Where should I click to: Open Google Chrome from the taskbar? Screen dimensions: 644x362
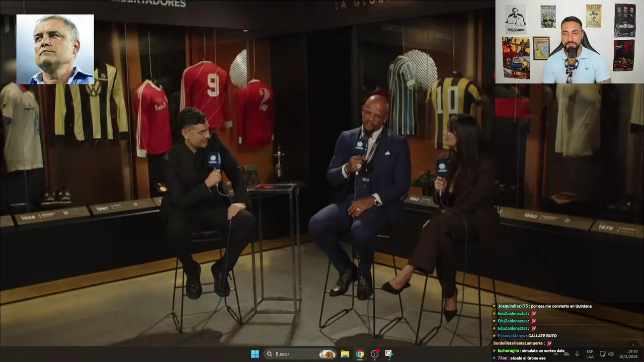click(360, 354)
